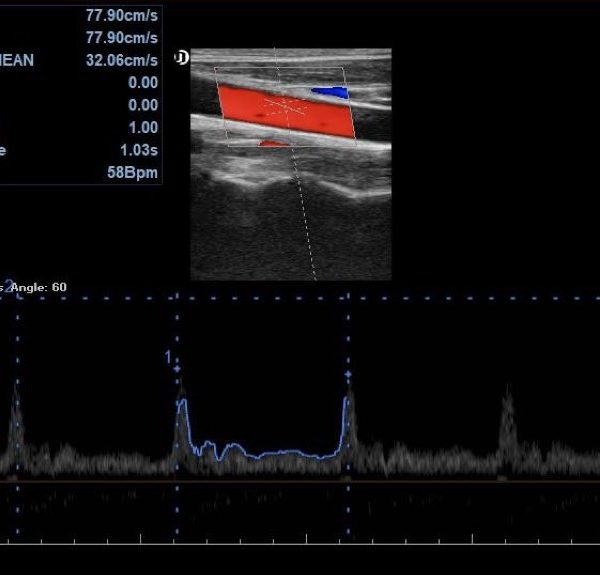
Task: Click the probe orientation marker icon
Action: 181,57
